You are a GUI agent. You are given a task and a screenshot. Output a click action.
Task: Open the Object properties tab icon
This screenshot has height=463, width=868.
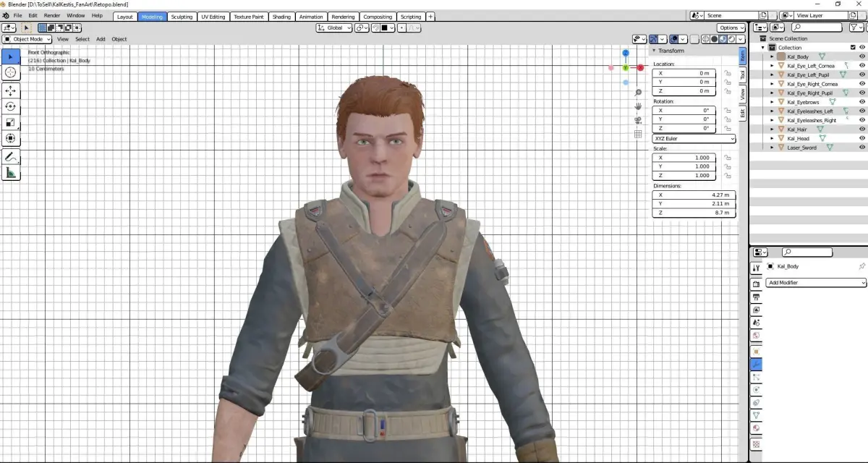756,352
